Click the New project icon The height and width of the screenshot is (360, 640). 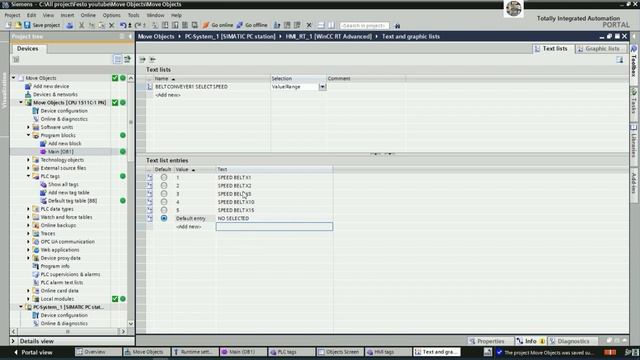point(9,25)
